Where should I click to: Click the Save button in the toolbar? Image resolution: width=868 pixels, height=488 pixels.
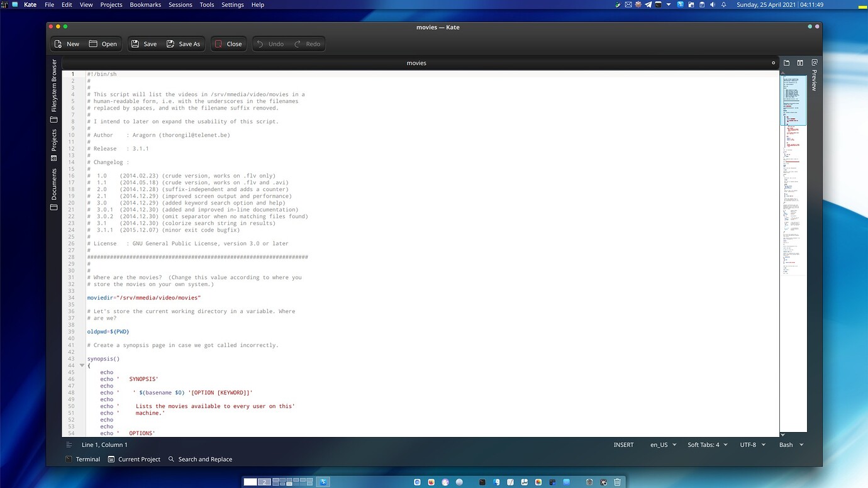click(x=144, y=43)
